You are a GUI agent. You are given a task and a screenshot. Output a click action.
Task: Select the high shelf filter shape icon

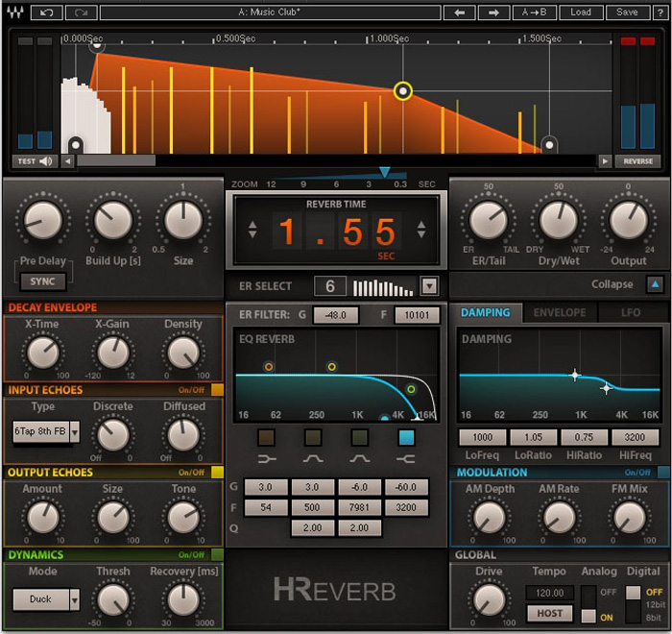pyautogui.click(x=405, y=459)
